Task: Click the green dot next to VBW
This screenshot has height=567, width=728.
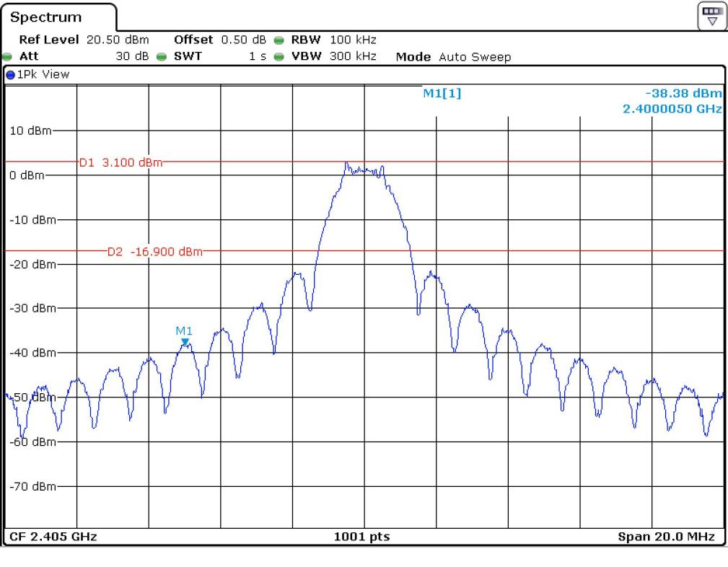Action: tap(279, 57)
